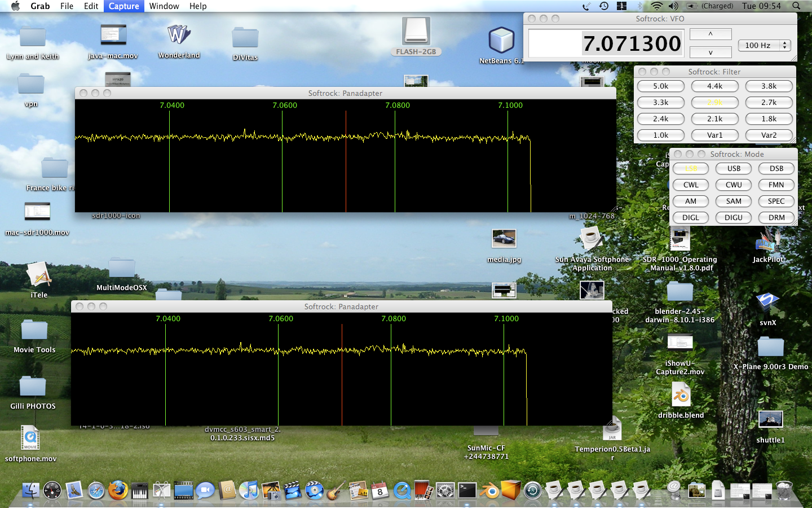The width and height of the screenshot is (812, 508).
Task: Launch Safari from the Dock
Action: (x=96, y=490)
